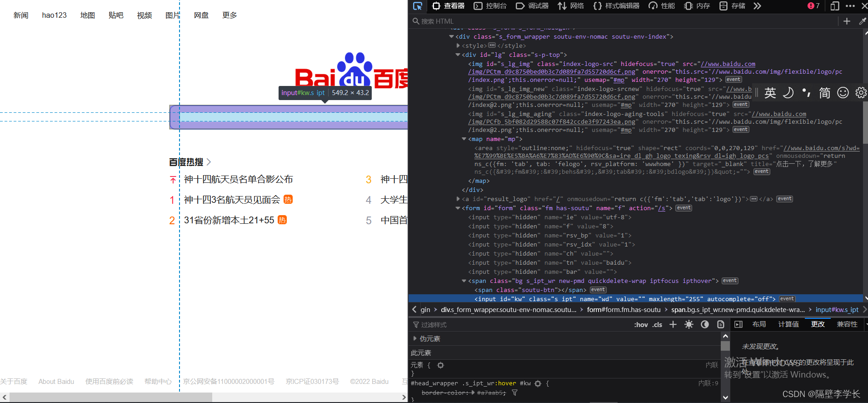Viewport: 868px width, 403px height.
Task: Click element rule selector highlighter icon
Action: coord(440,365)
